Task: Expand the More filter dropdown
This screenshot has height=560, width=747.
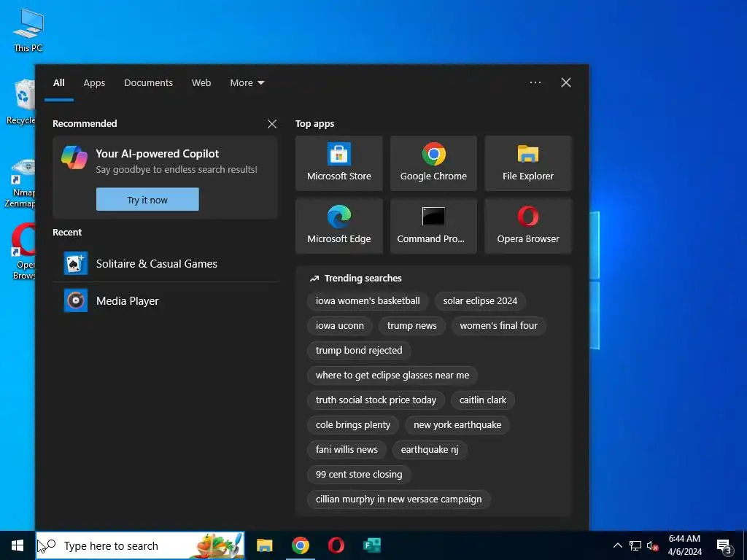Action: 247,83
